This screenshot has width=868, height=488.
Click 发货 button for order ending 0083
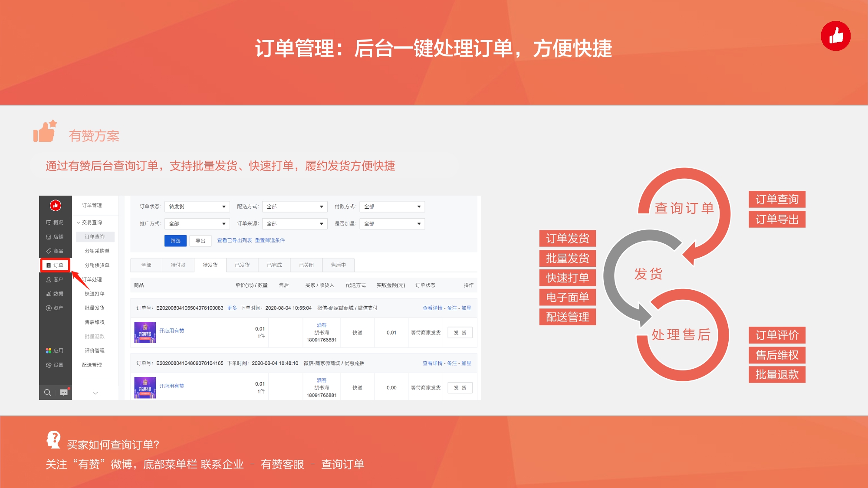click(x=460, y=333)
